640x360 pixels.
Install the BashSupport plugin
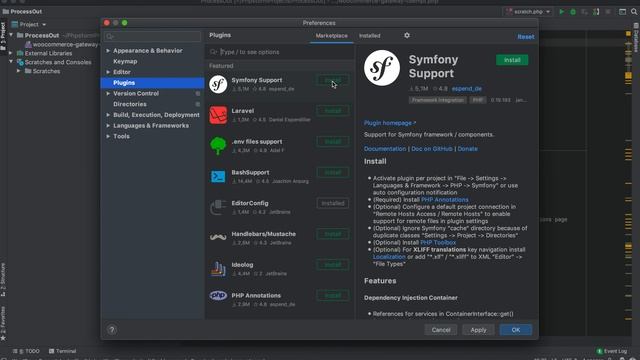(x=333, y=172)
